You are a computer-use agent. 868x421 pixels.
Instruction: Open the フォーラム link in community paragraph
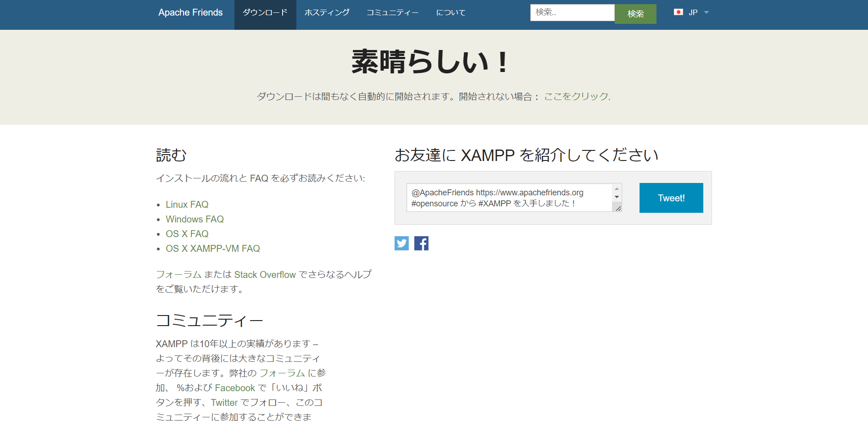click(282, 373)
